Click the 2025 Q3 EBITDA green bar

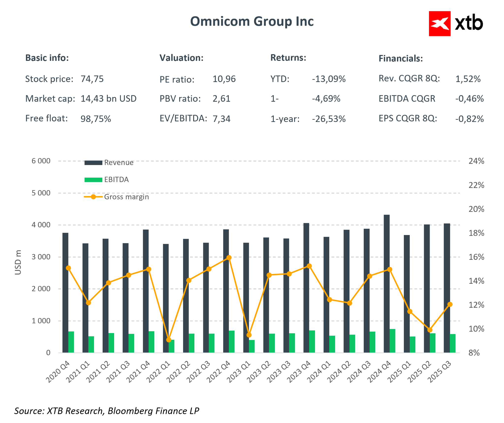click(x=452, y=343)
